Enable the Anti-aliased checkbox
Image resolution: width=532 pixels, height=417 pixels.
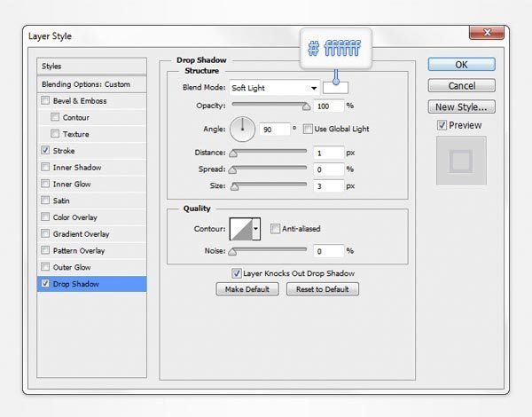point(275,229)
